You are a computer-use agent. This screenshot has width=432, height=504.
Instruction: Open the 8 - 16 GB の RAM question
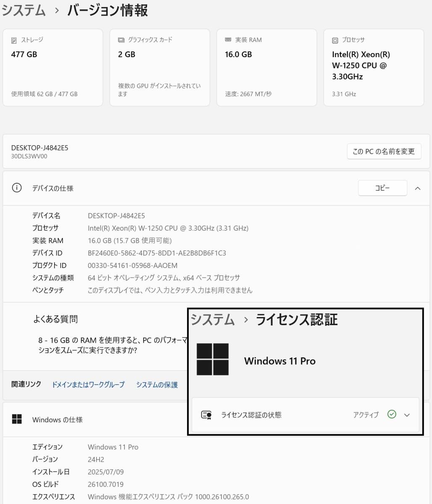click(x=112, y=345)
